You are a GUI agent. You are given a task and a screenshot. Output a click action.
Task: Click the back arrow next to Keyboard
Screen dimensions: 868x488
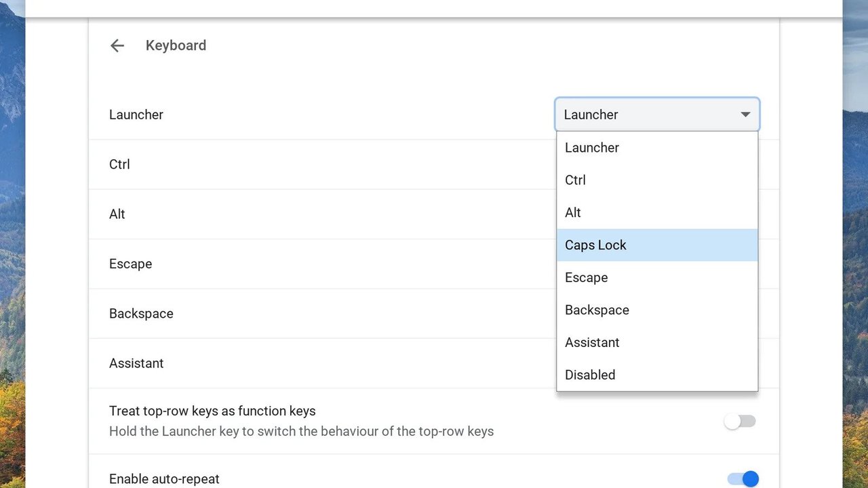[117, 45]
